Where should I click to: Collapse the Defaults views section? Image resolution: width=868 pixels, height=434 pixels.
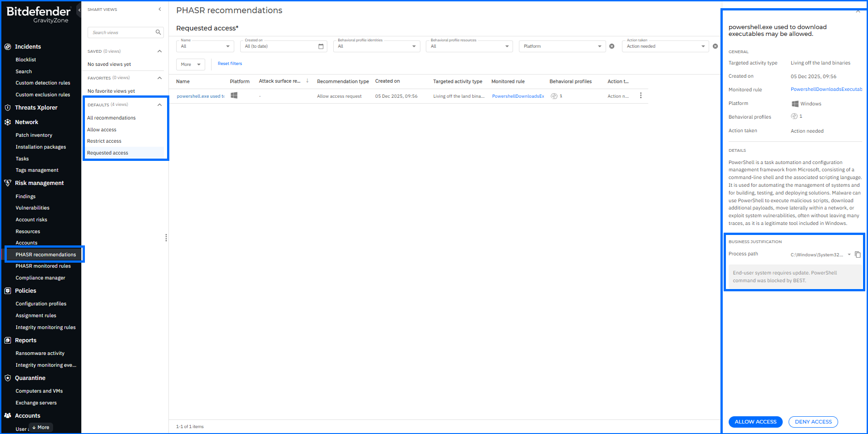(159, 105)
